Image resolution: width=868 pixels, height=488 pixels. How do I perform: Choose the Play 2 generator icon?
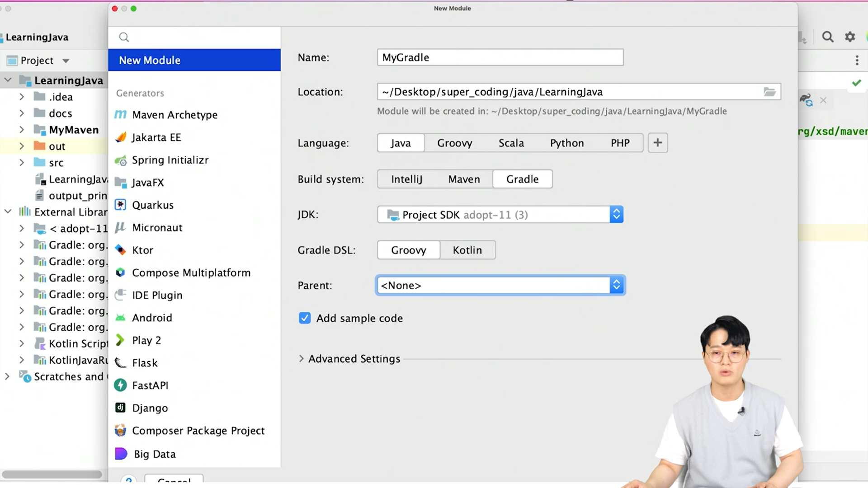pyautogui.click(x=120, y=340)
